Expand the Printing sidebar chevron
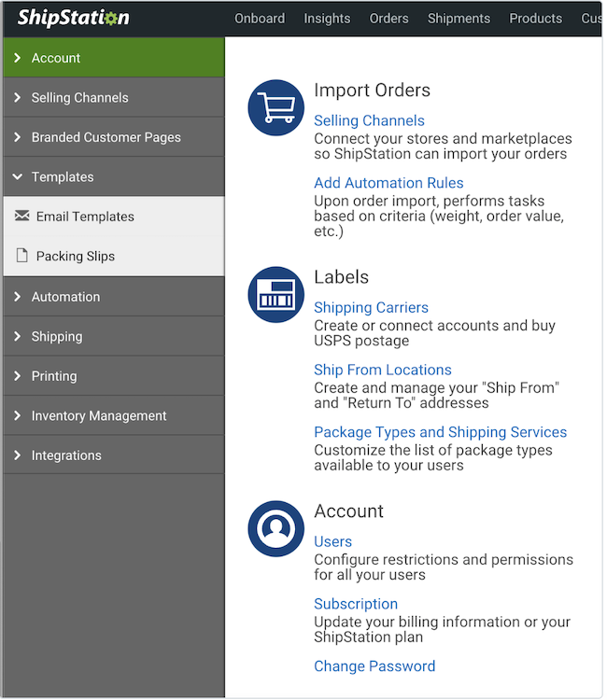 pos(17,377)
